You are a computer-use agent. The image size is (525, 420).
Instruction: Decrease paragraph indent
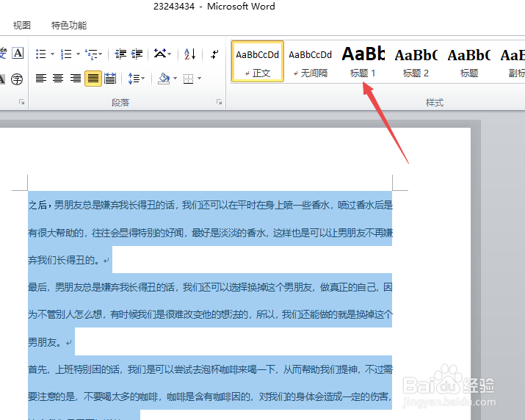(x=120, y=54)
